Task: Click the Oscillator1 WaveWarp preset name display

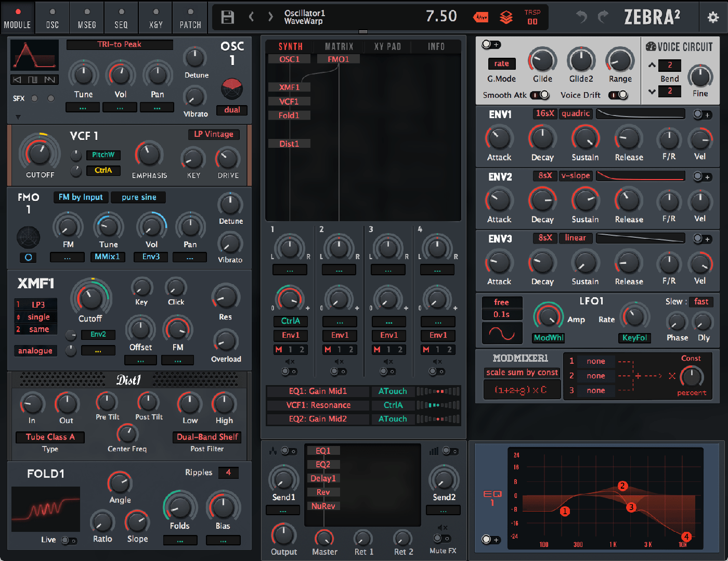Action: [304, 17]
